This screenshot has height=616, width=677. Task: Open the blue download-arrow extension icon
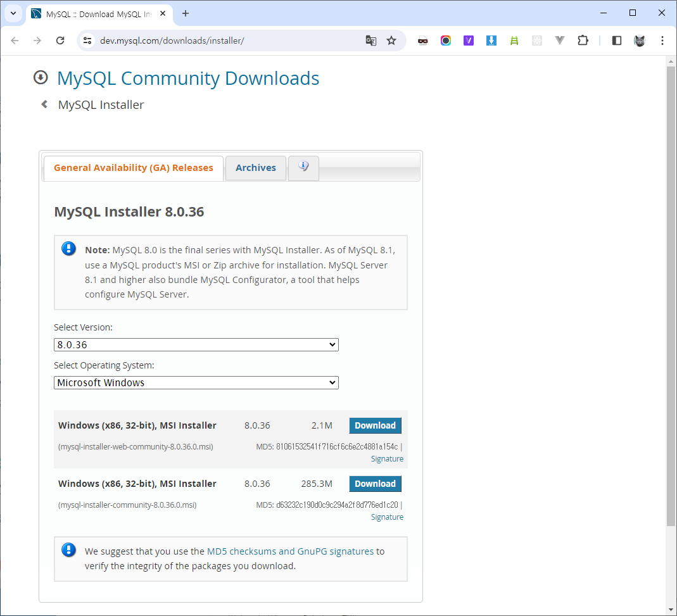(x=491, y=41)
